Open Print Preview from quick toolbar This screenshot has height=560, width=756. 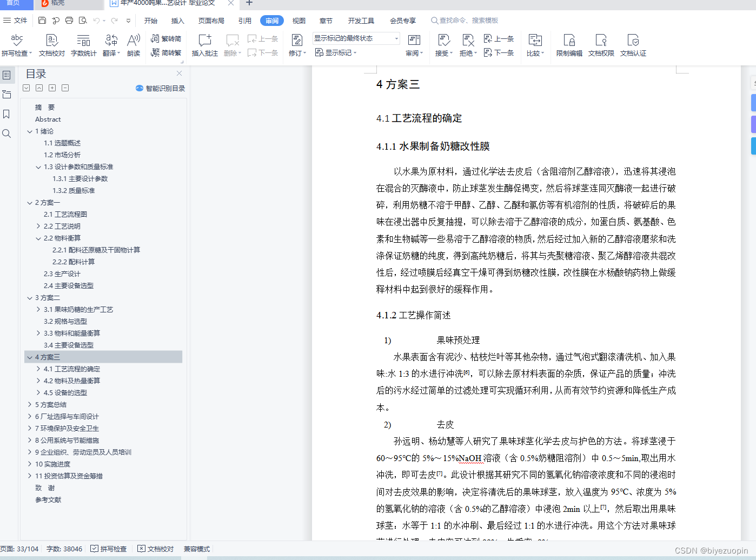click(83, 21)
